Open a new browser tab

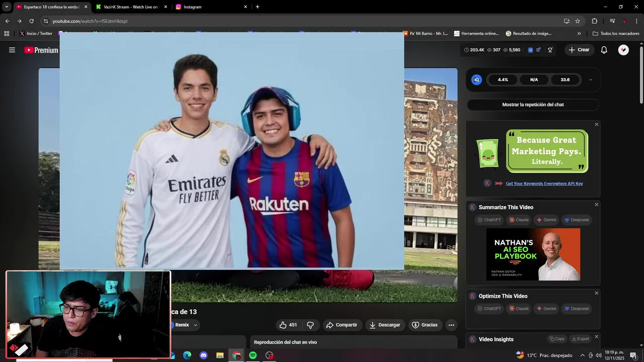tap(258, 7)
